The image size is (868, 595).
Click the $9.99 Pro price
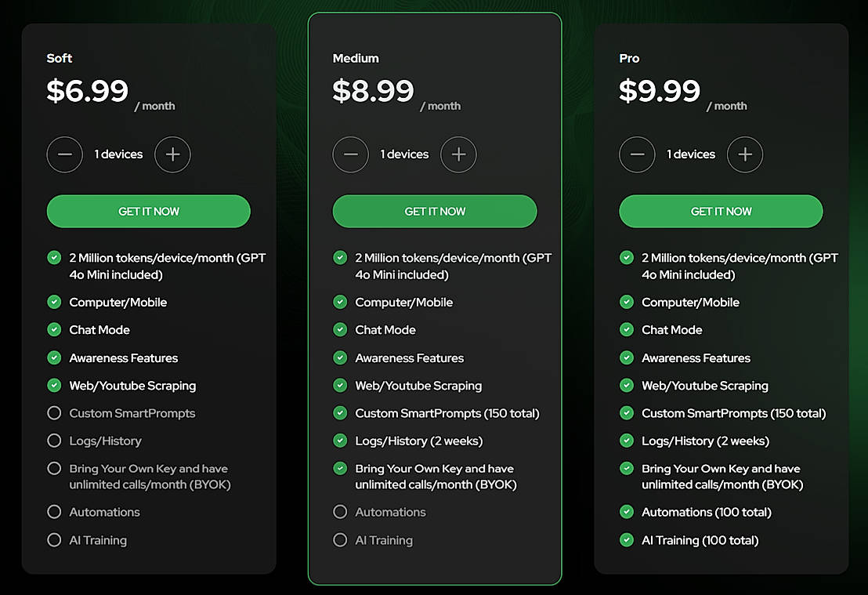pos(660,91)
